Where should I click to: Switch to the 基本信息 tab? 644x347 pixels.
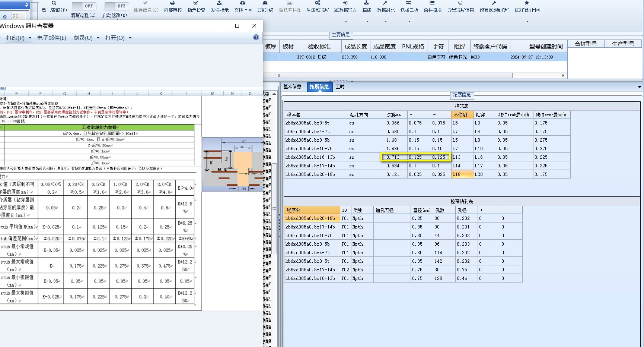292,87
